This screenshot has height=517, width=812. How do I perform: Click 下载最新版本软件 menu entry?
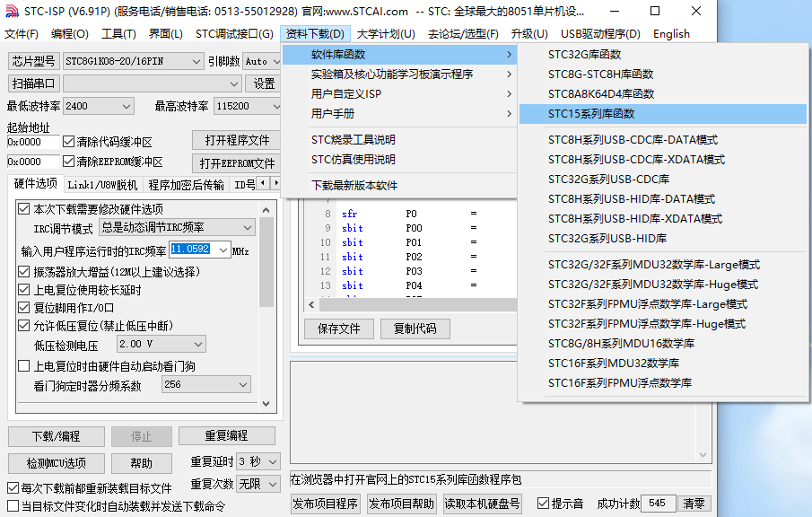[399, 186]
